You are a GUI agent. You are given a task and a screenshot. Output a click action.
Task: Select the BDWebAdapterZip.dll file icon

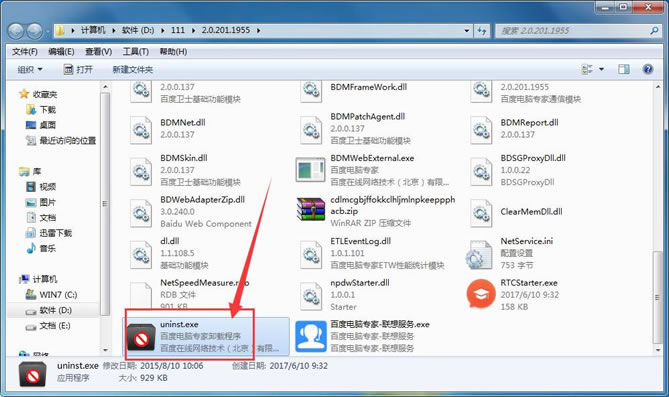coord(141,212)
